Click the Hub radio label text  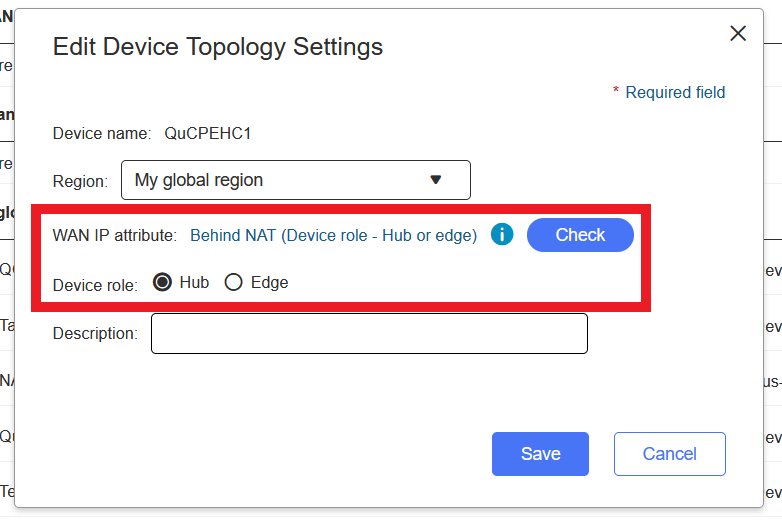pyautogui.click(x=194, y=283)
